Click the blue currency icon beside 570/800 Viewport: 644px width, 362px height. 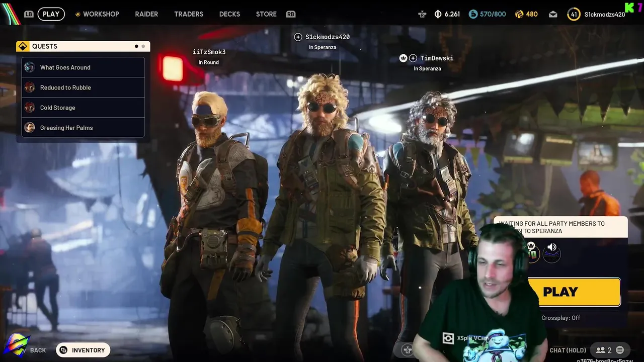coord(473,14)
